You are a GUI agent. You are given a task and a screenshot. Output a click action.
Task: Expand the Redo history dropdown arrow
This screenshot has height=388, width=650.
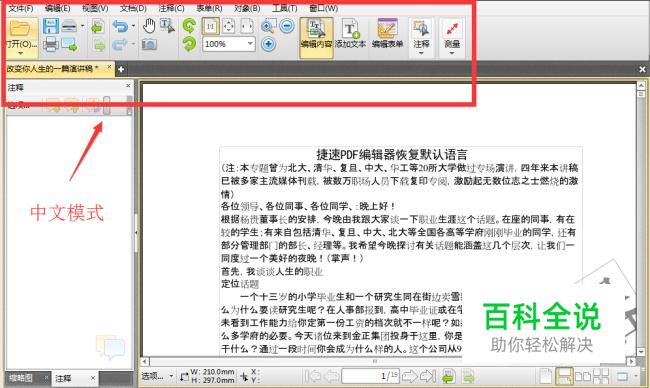[x=133, y=44]
